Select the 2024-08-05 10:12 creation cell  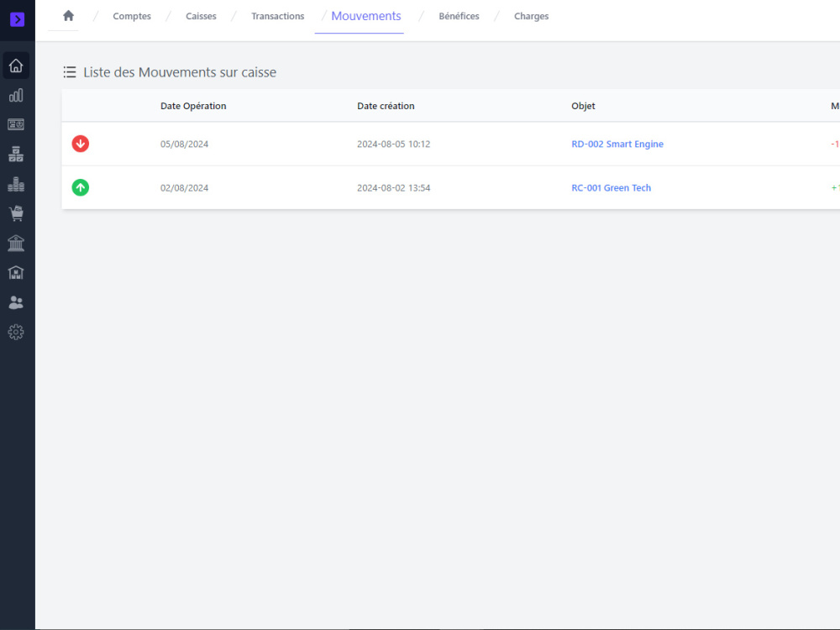(x=394, y=144)
